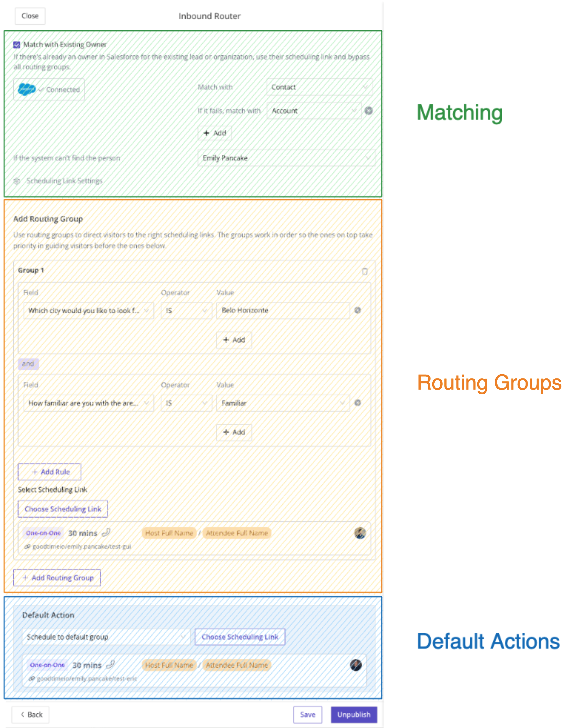This screenshot has width=567, height=728.
Task: Open the Familiar value dropdown
Action: click(283, 403)
